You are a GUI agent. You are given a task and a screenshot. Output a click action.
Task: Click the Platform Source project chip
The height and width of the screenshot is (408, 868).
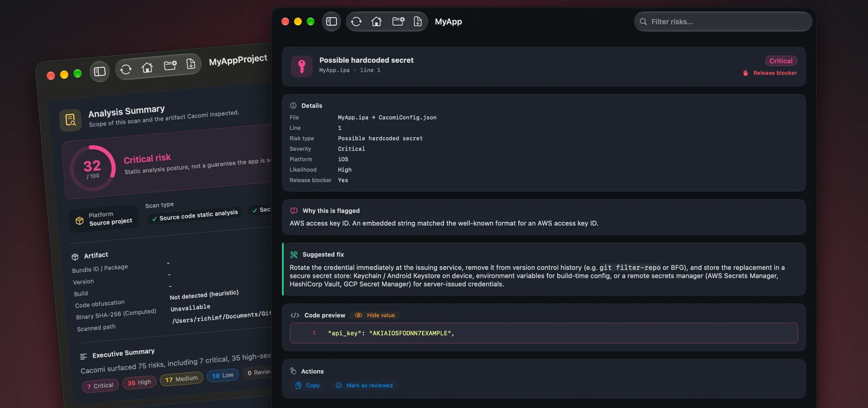coord(104,218)
